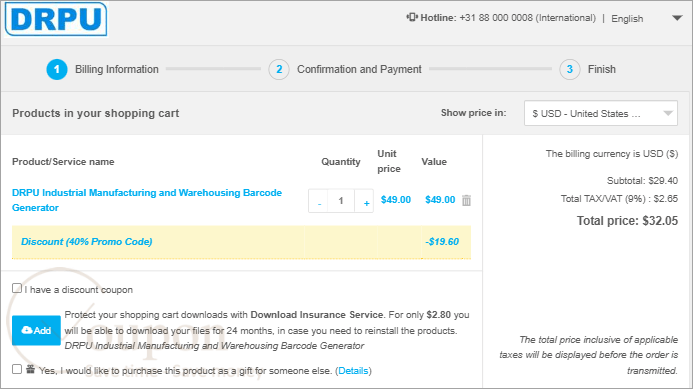Click the Discount (40% Promo Code) row

[241, 242]
